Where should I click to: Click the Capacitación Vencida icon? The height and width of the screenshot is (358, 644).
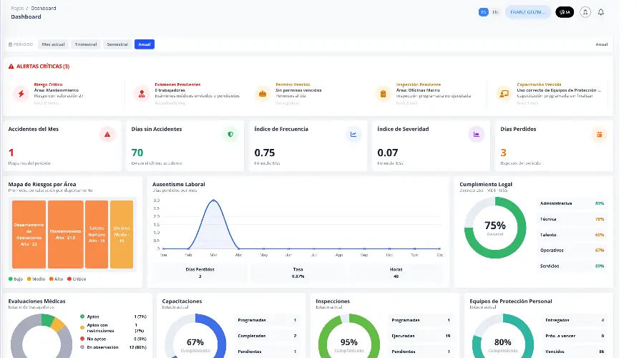pyautogui.click(x=504, y=94)
